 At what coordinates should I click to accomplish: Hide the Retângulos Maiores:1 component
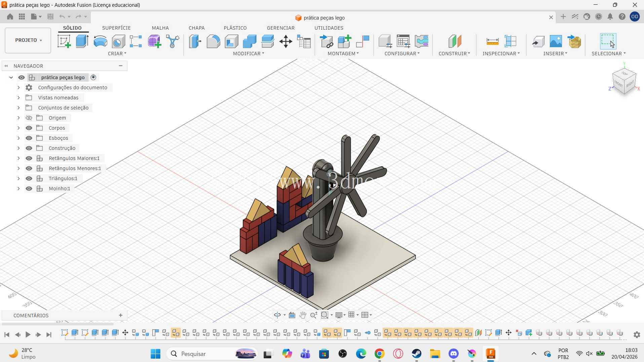[29, 158]
